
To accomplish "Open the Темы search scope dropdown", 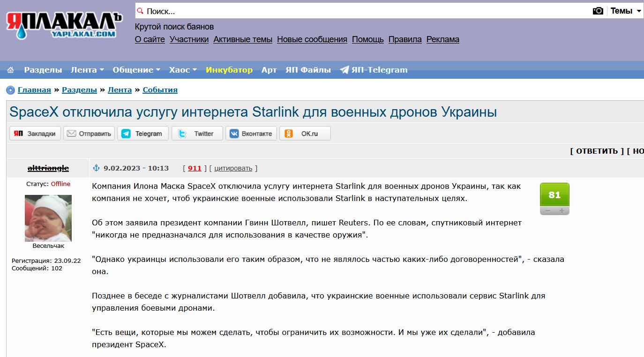I will tap(626, 11).
